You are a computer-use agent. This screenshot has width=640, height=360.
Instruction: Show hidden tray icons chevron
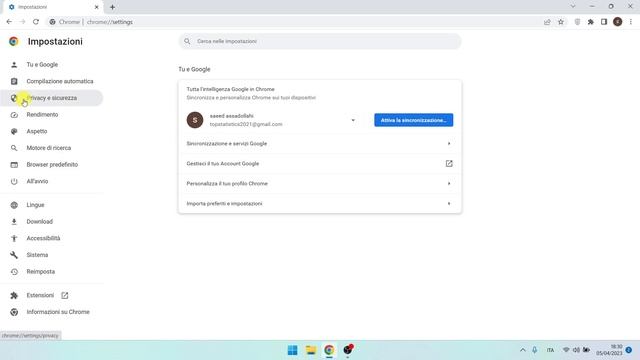523,350
